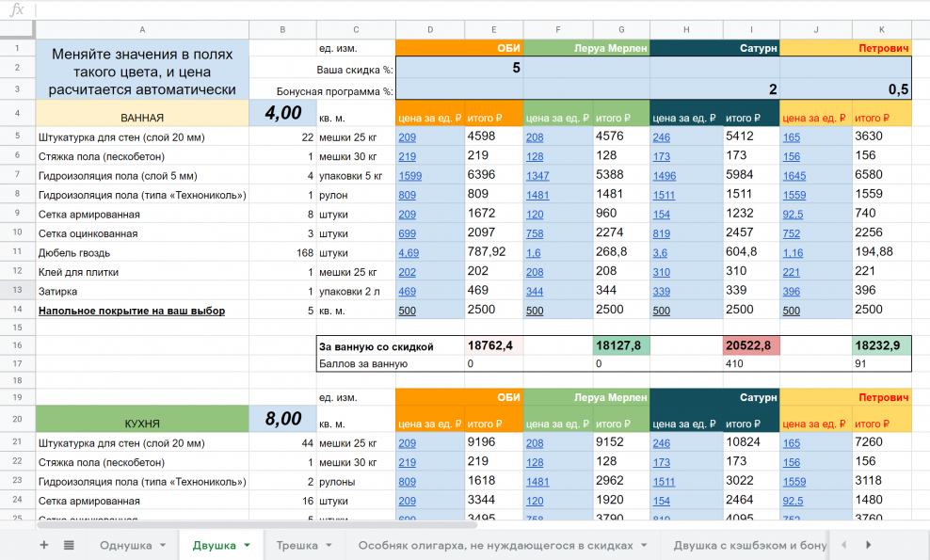Open the all sheets list icon

coord(69,545)
